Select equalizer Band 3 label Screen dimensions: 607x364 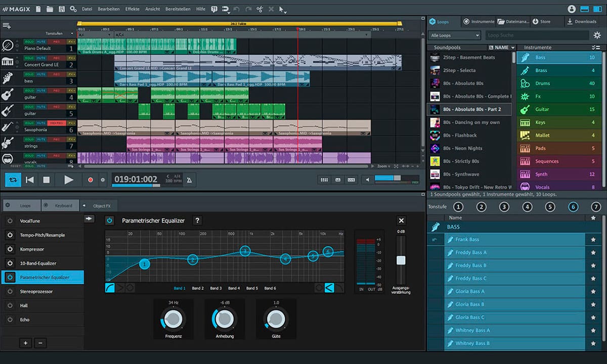click(x=216, y=288)
